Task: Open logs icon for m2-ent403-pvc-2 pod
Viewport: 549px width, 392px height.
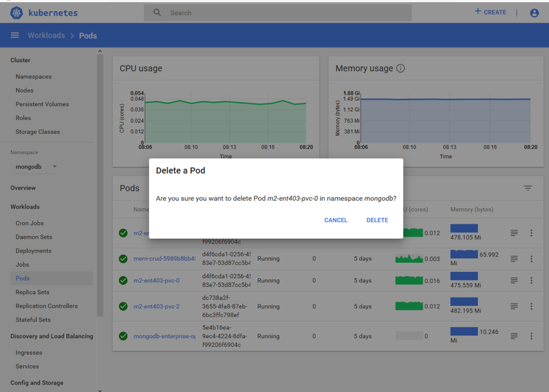Action: coord(514,306)
